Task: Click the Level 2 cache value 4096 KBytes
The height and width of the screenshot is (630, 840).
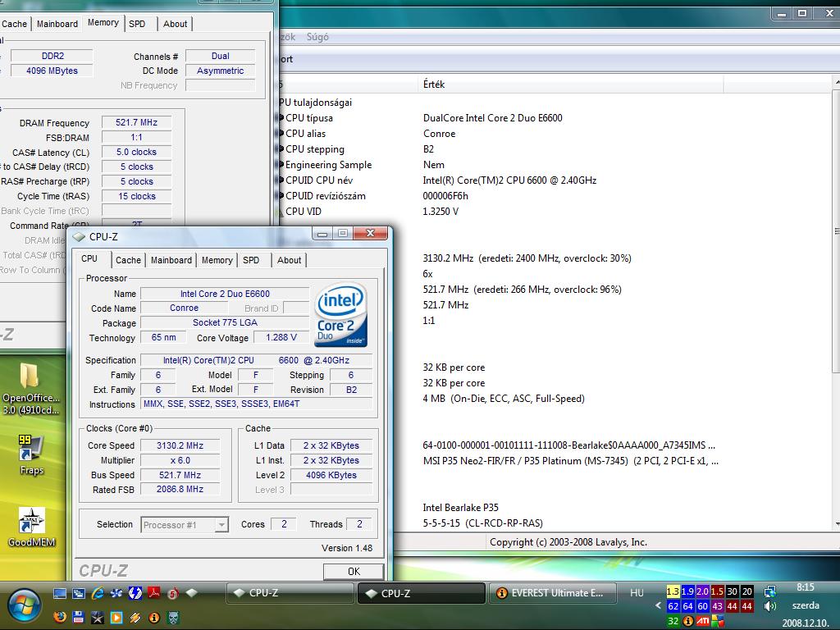Action: tap(331, 475)
